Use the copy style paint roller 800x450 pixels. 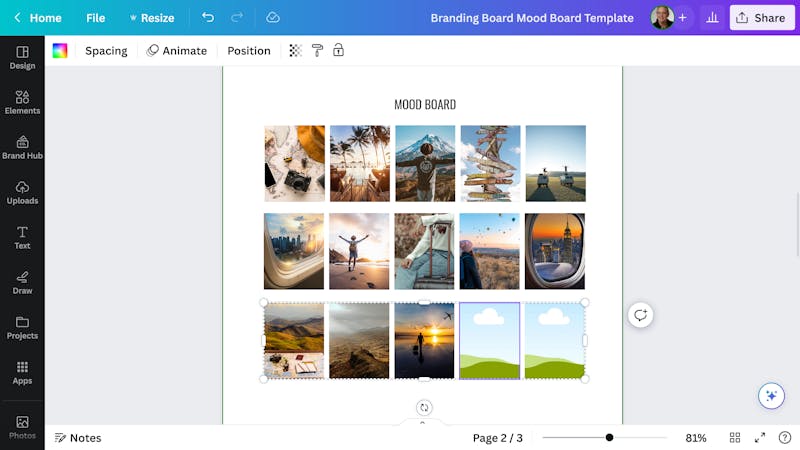click(x=317, y=50)
